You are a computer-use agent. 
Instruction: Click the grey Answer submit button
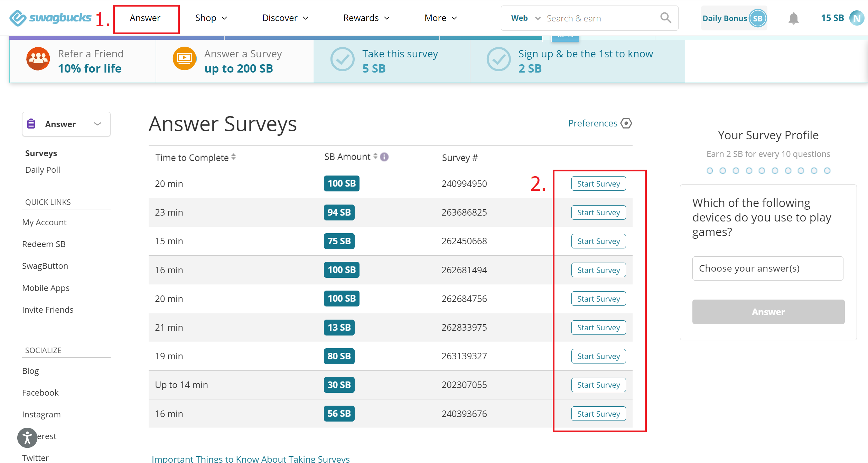[768, 312]
